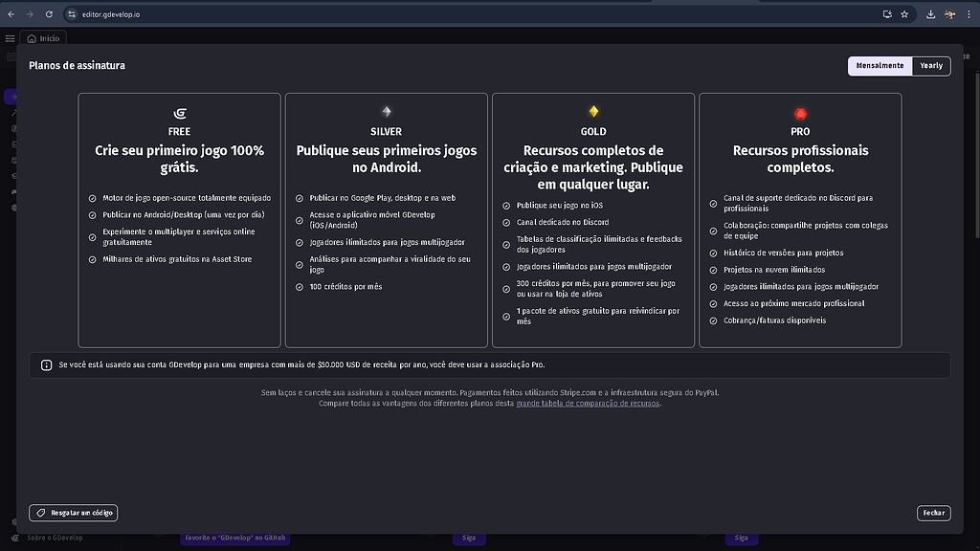The image size is (980, 551).
Task: Open Chrome's three-dot menu
Action: (969, 13)
